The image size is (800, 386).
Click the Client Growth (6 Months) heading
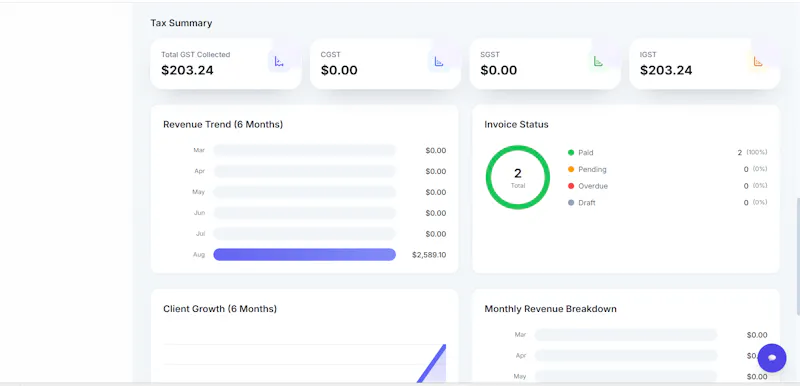click(220, 308)
